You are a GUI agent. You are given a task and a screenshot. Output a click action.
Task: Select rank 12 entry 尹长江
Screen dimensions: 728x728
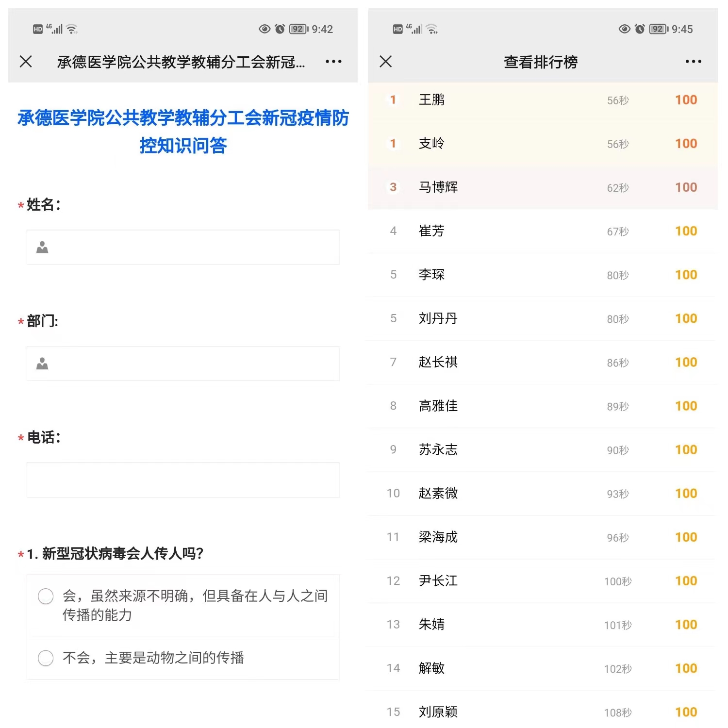point(542,581)
